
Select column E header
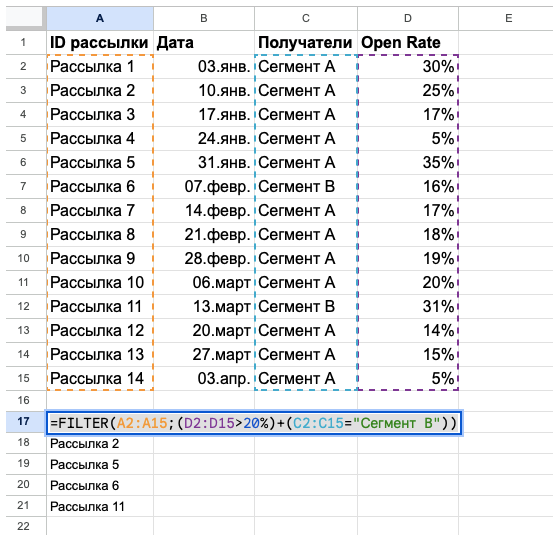coord(508,18)
